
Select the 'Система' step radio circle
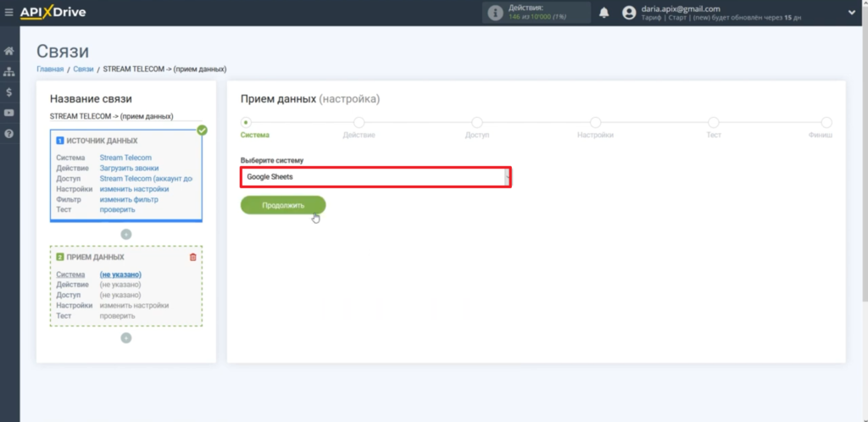point(247,123)
